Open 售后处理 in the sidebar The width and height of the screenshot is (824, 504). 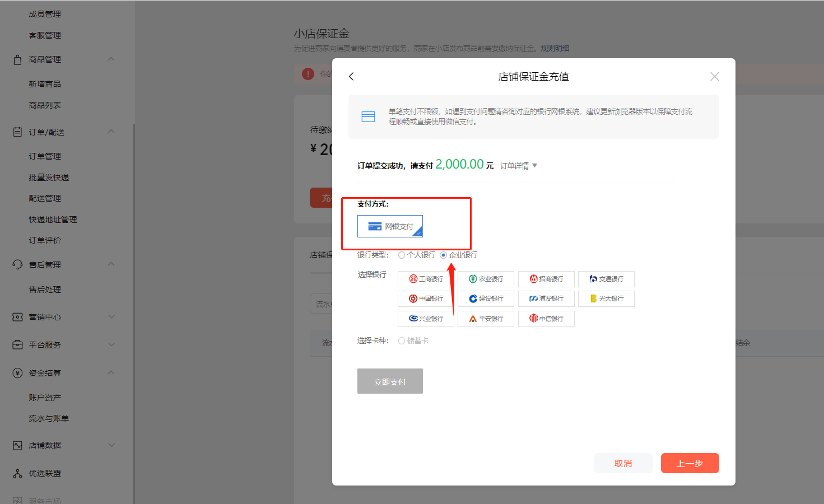coord(45,290)
